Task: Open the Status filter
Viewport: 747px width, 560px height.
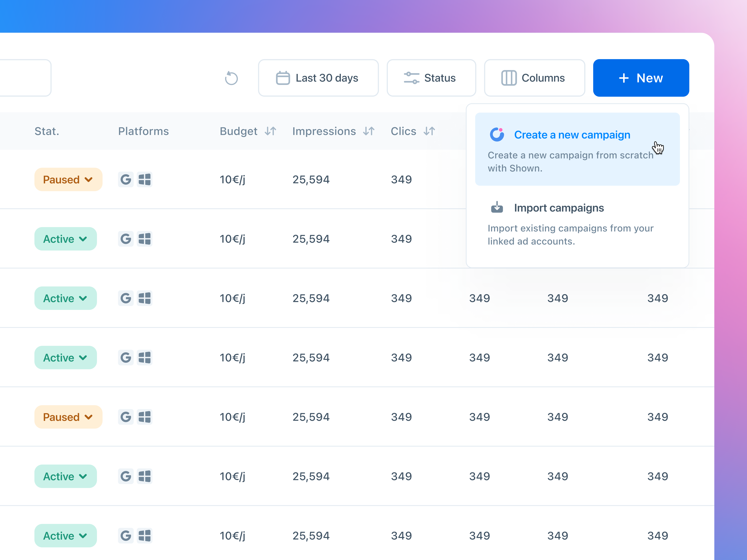Action: coord(432,78)
